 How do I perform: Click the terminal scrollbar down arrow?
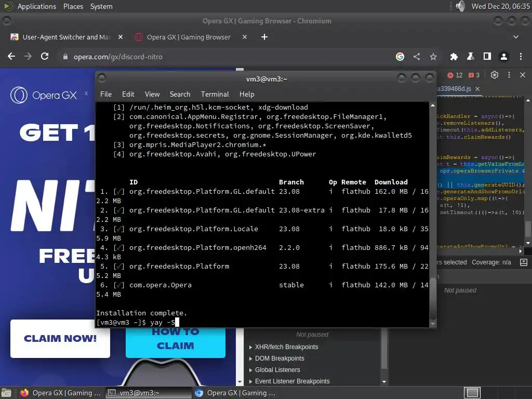point(433,324)
